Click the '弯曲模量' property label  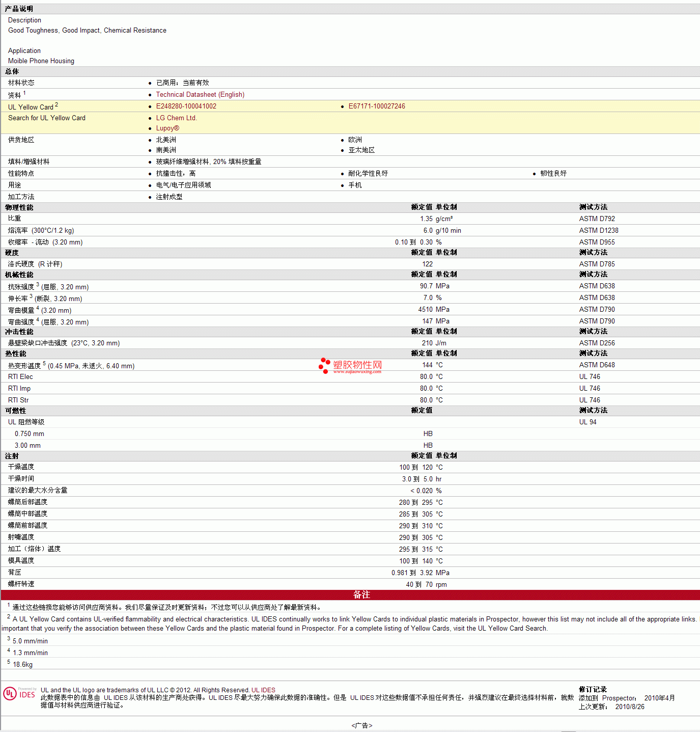pos(21,311)
